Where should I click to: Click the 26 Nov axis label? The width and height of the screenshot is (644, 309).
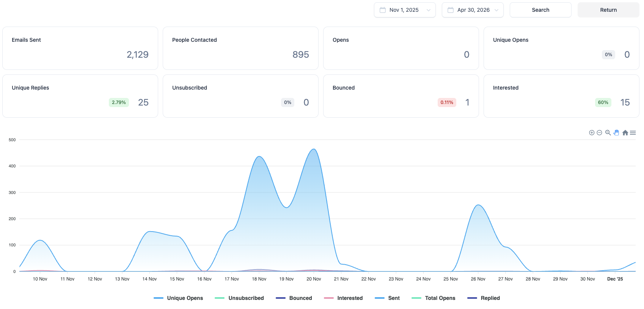point(478,279)
